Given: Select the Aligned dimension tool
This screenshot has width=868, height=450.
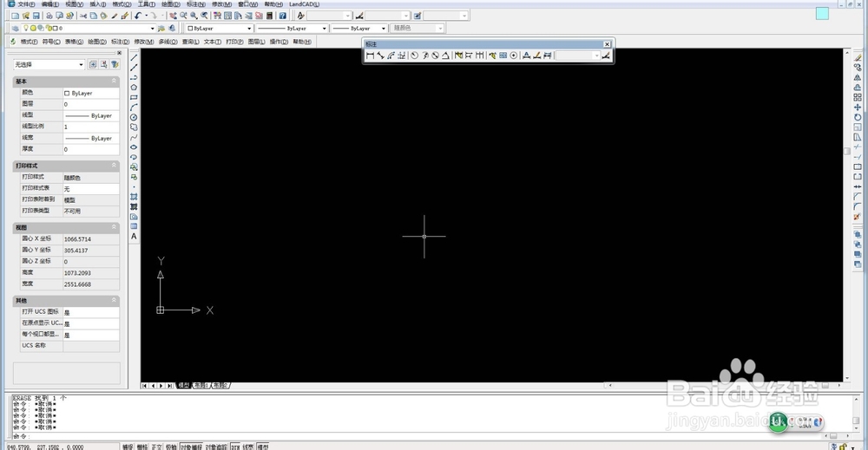Looking at the screenshot, I should pyautogui.click(x=380, y=55).
